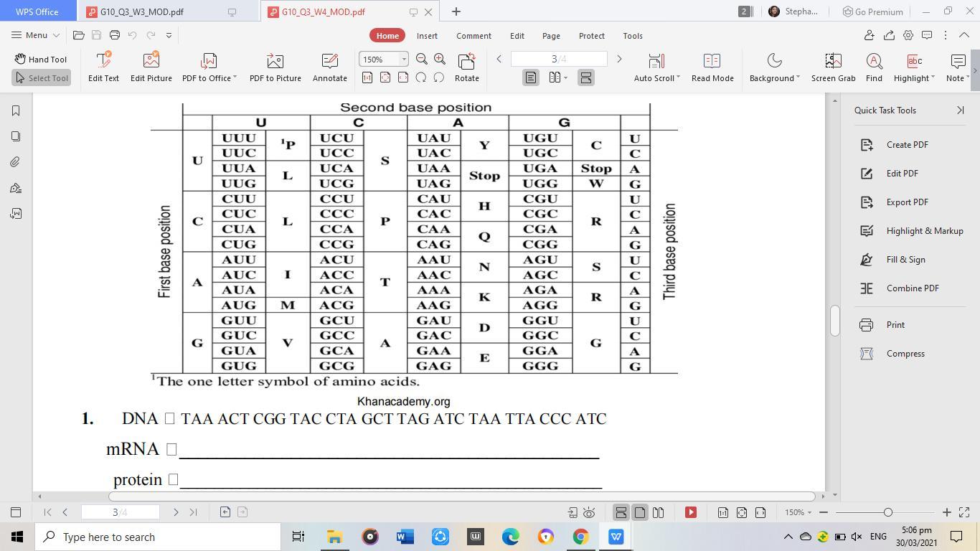The image size is (980, 551).
Task: Zoom out using the magnifier minus icon
Action: pos(422,60)
